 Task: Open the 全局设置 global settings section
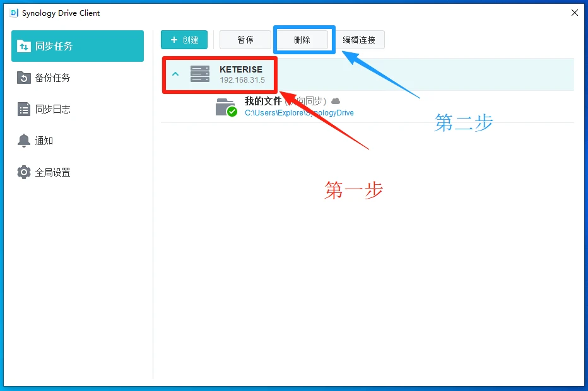78,172
